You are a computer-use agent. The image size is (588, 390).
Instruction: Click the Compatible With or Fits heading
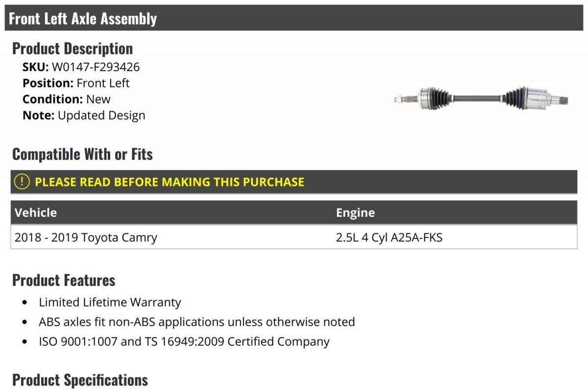click(x=82, y=154)
